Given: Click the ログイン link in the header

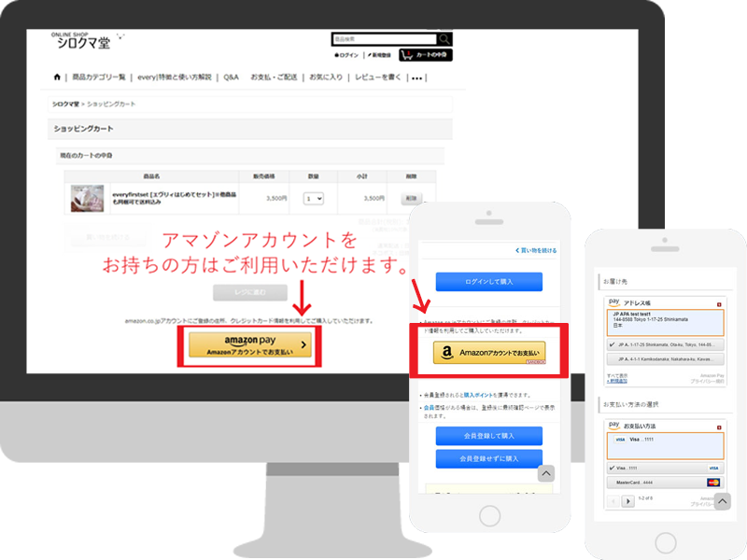Looking at the screenshot, I should pos(346,55).
